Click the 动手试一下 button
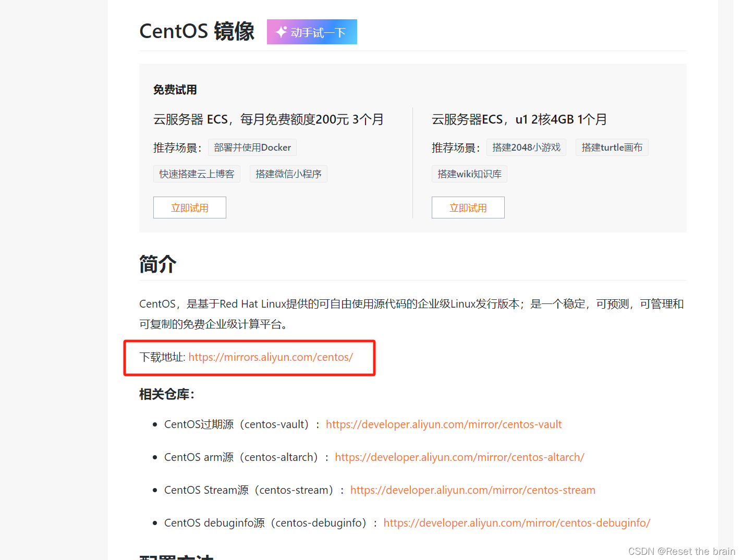Image resolution: width=743 pixels, height=560 pixels. click(x=312, y=32)
